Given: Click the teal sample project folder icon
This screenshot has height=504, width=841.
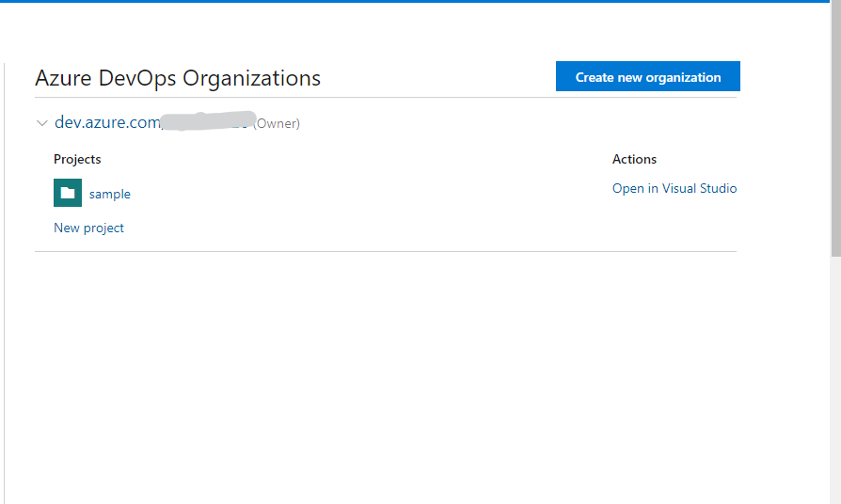Looking at the screenshot, I should [68, 193].
